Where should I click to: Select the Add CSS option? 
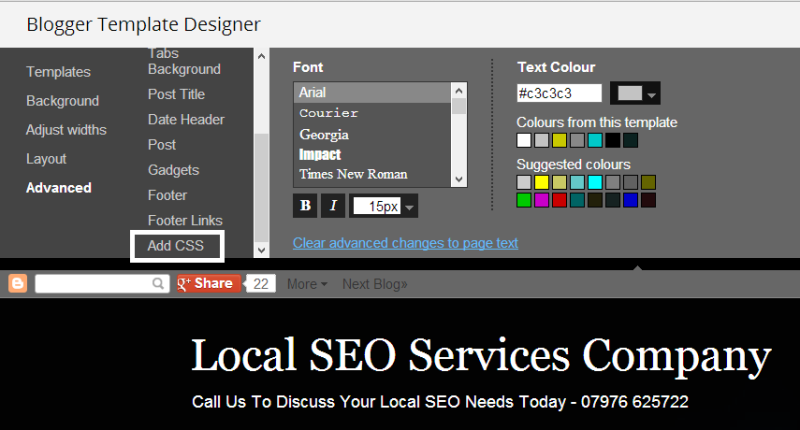click(177, 246)
